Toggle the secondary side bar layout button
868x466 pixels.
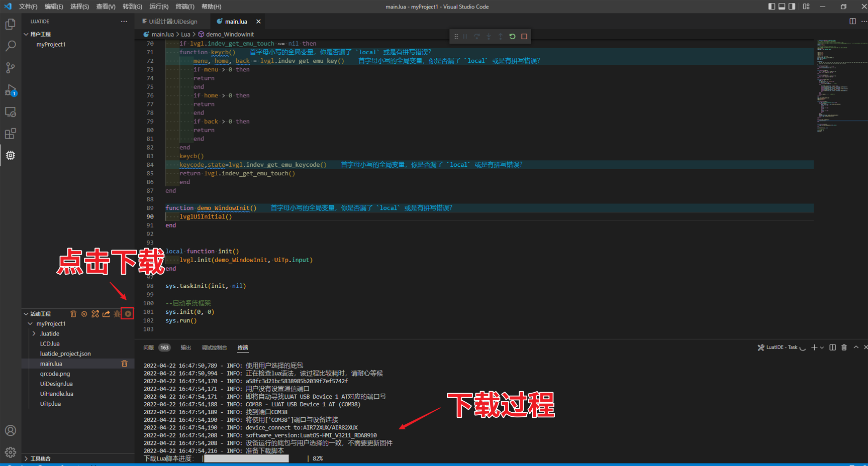pyautogui.click(x=792, y=7)
